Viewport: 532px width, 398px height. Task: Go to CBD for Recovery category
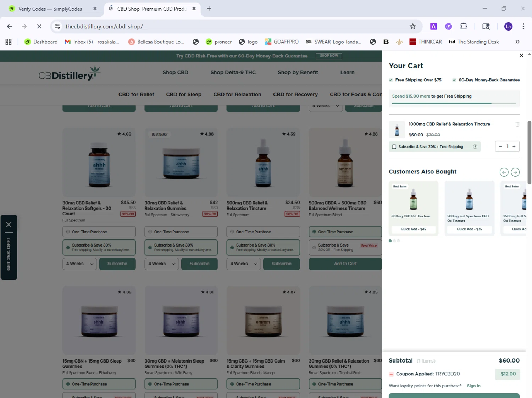(295, 95)
